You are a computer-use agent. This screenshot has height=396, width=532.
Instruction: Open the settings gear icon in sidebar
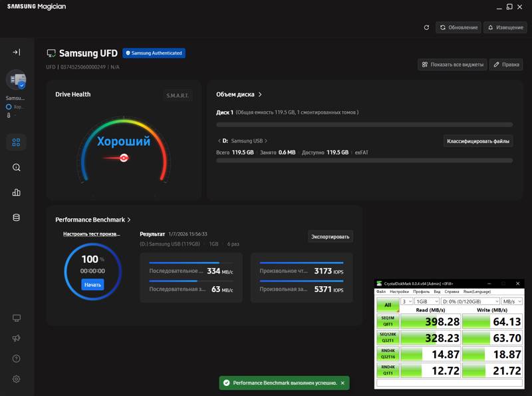coord(16,379)
